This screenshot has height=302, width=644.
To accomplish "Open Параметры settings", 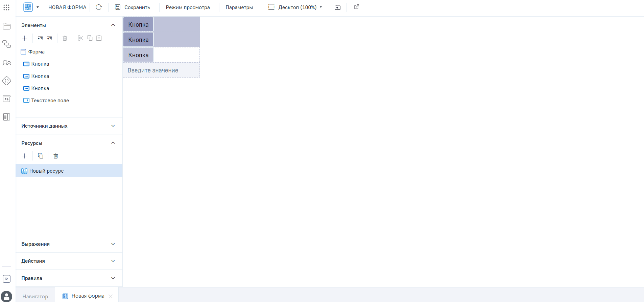I will (239, 7).
